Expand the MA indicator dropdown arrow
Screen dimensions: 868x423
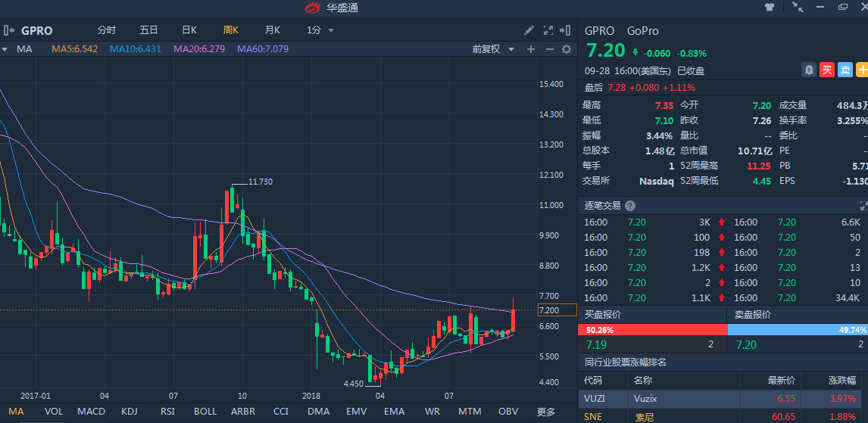[x=5, y=49]
